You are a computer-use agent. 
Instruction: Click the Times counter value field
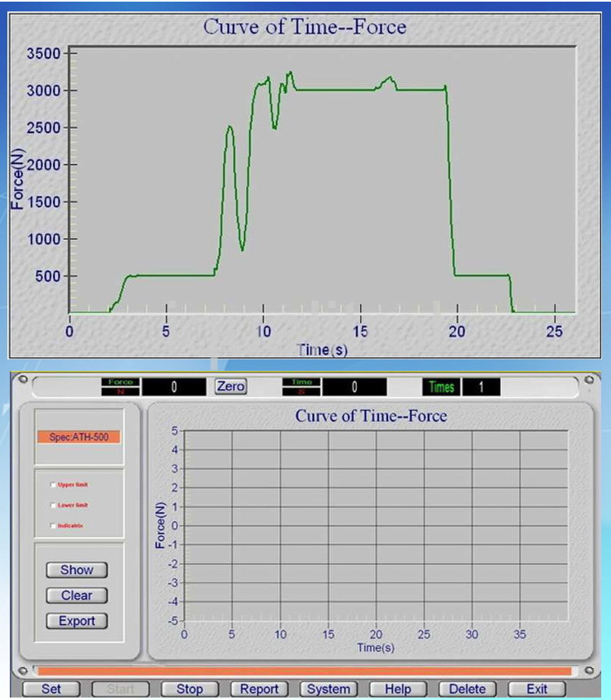pyautogui.click(x=481, y=387)
